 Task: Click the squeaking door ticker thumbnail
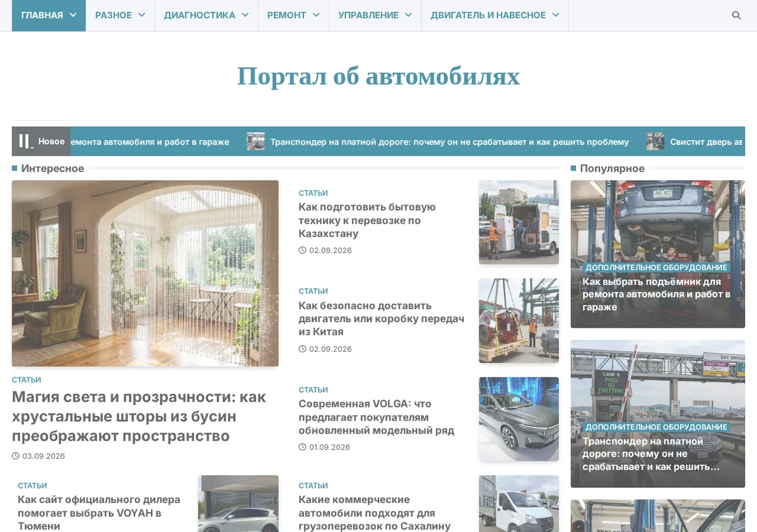[655, 141]
